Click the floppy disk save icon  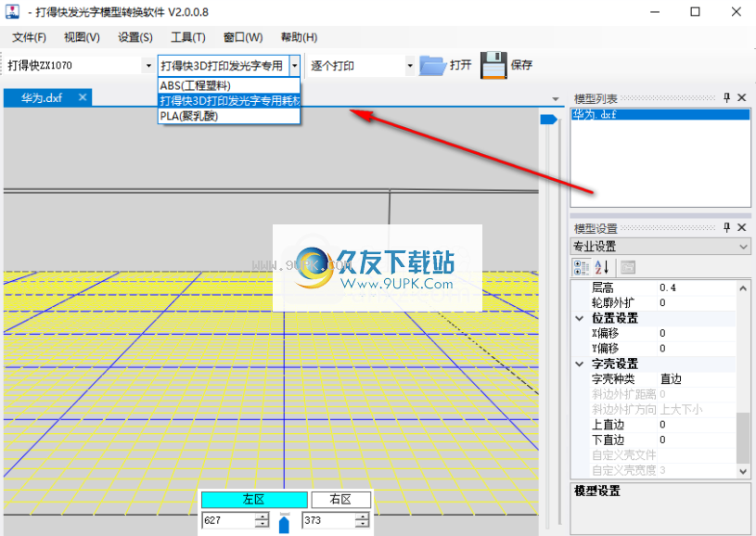493,65
